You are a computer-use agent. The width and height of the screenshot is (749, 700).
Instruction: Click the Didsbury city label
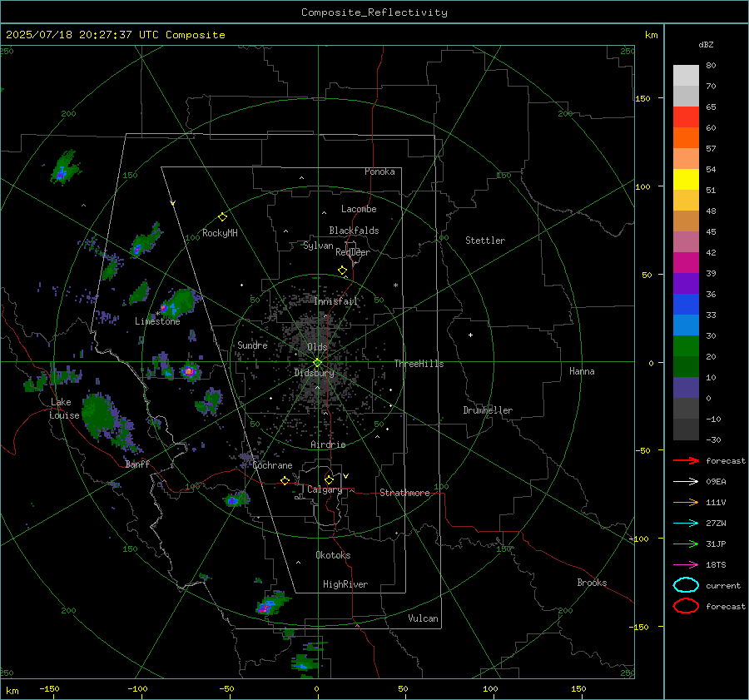coord(314,373)
